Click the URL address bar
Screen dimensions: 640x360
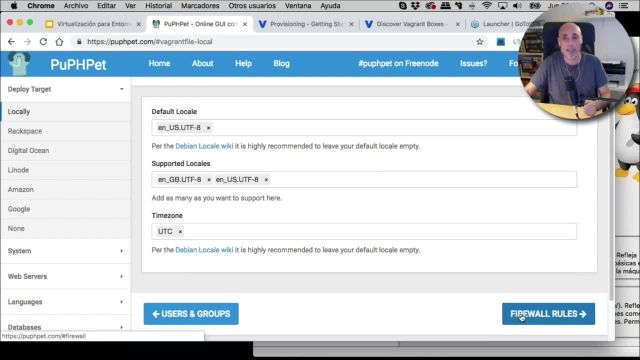pos(278,42)
